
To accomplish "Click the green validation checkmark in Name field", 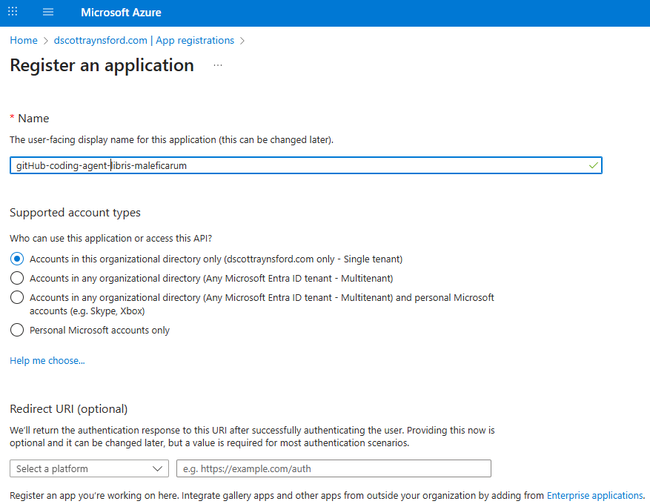I will tap(593, 165).
